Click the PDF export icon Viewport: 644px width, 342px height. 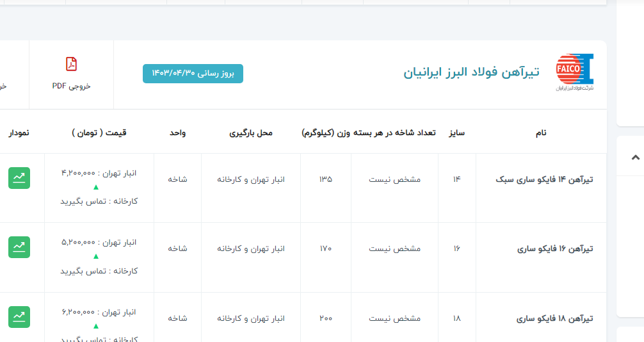[71, 64]
